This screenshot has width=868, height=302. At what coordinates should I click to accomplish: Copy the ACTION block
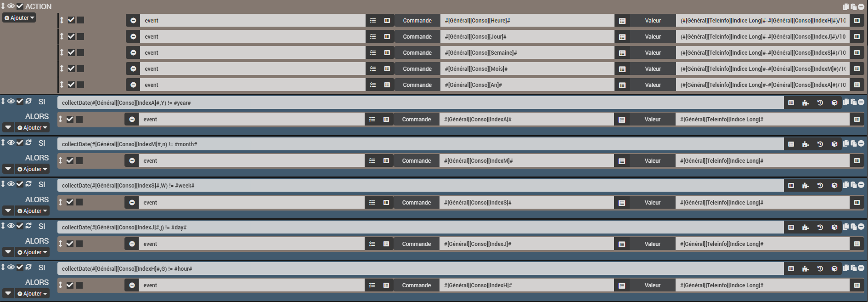tap(846, 6)
